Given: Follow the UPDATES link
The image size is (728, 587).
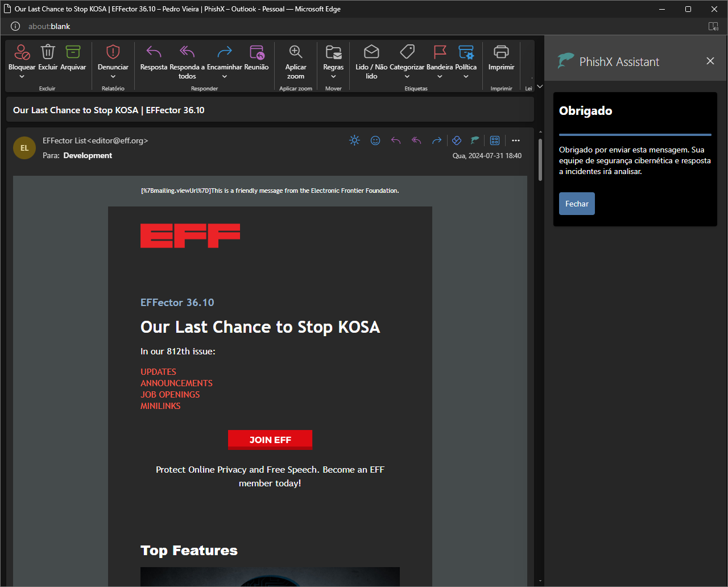Looking at the screenshot, I should point(158,372).
